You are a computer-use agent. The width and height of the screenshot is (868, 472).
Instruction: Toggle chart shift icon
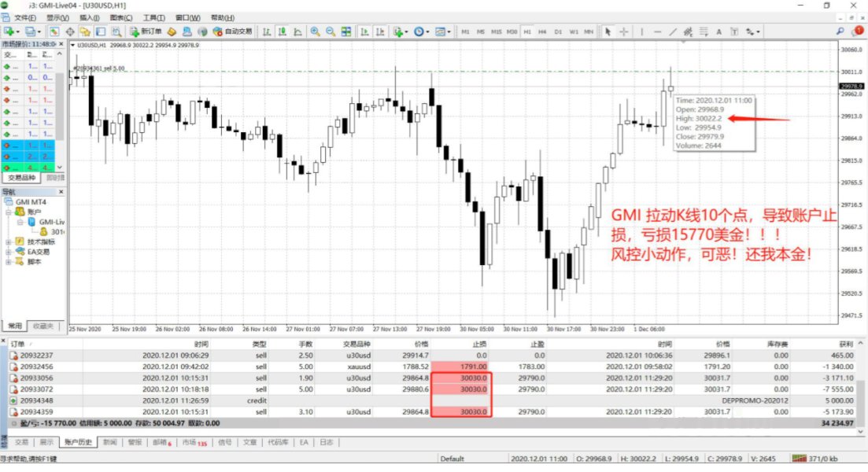[x=380, y=31]
